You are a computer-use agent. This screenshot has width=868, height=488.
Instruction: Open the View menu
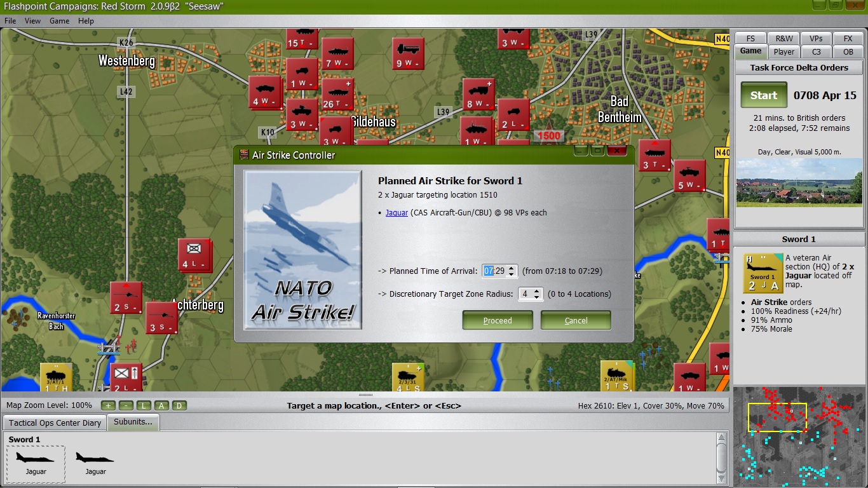coord(32,21)
